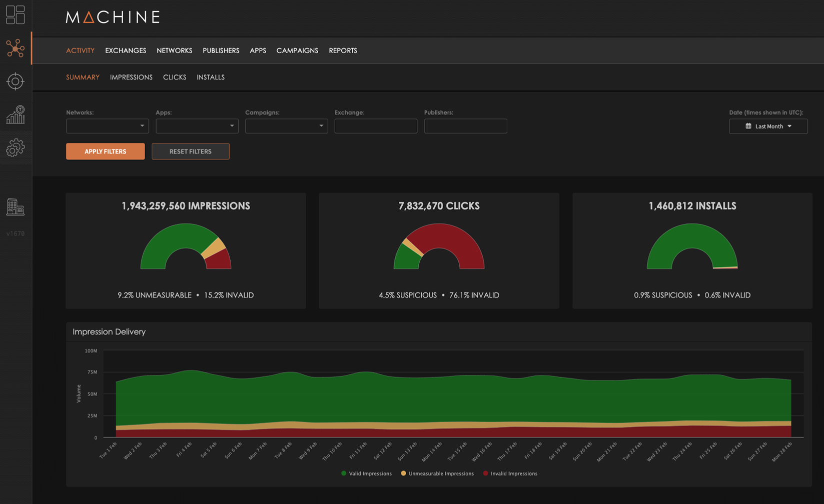The width and height of the screenshot is (824, 504).
Task: Click the 76.1% Invalid text
Action: pos(474,295)
